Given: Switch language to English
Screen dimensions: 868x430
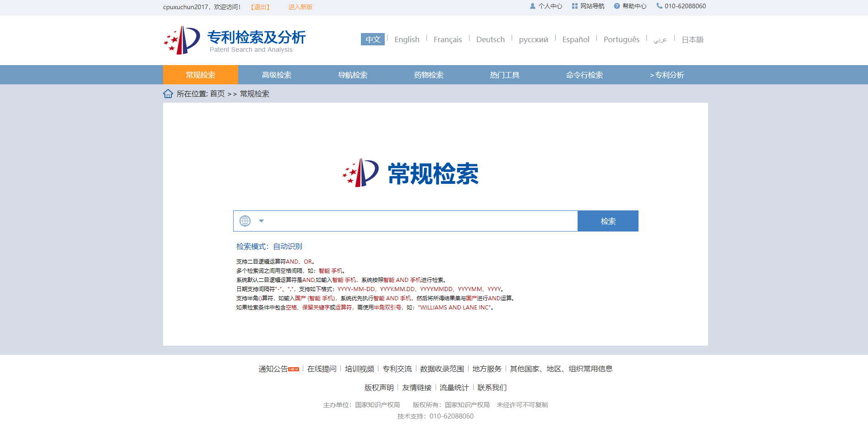Looking at the screenshot, I should pyautogui.click(x=407, y=39).
